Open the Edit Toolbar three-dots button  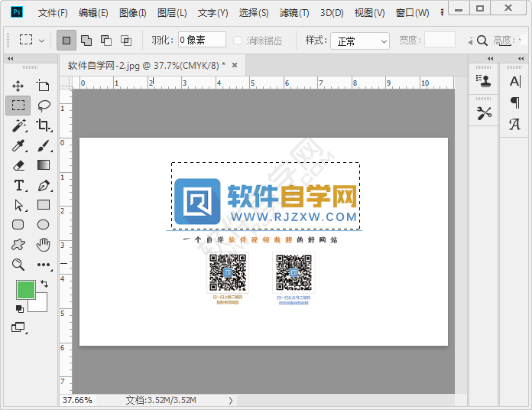tap(44, 265)
